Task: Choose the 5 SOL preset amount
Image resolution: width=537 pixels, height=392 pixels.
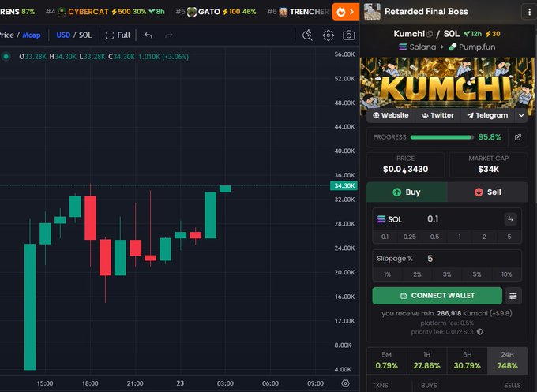Action: (509, 237)
